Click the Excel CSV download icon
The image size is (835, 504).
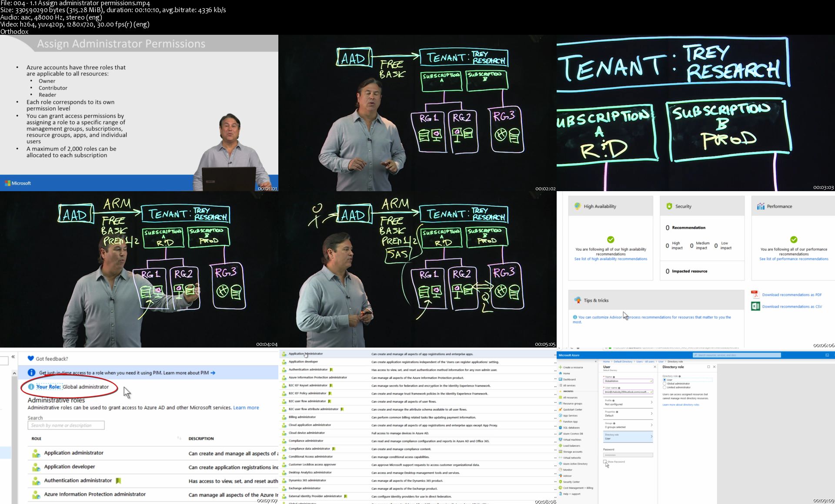click(755, 306)
